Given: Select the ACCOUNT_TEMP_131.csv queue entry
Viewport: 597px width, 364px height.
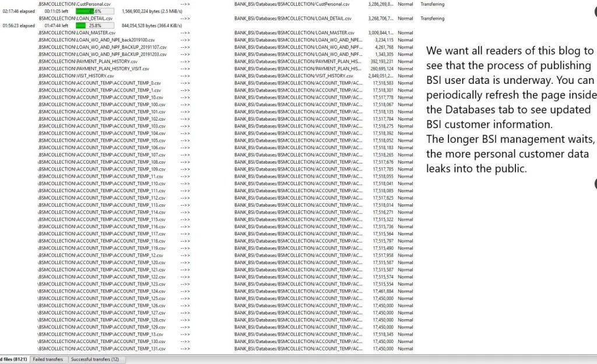Looking at the screenshot, I should (101, 349).
